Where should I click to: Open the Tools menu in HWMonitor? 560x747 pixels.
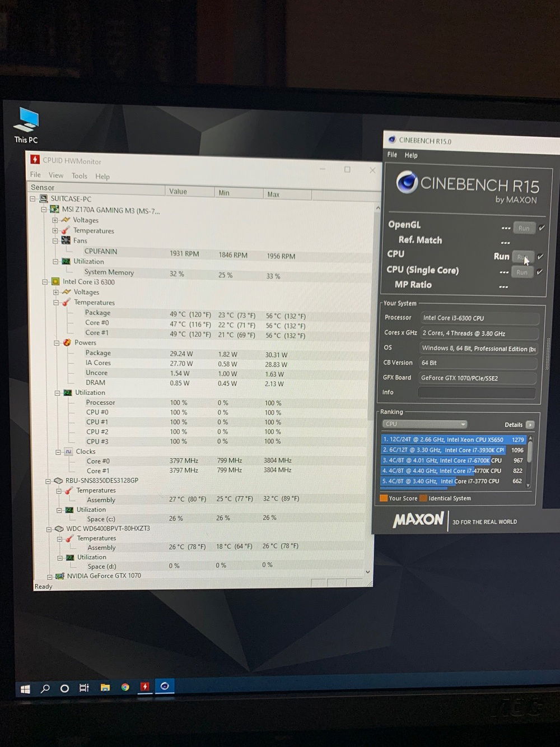pos(79,175)
